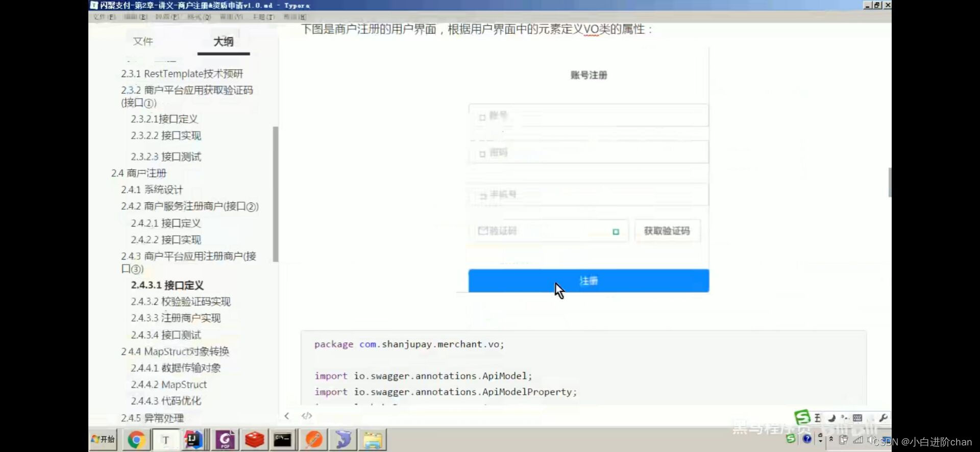Go to 2.4.3 商户平台应用注册商户 heading
980x452 pixels.
(188, 262)
